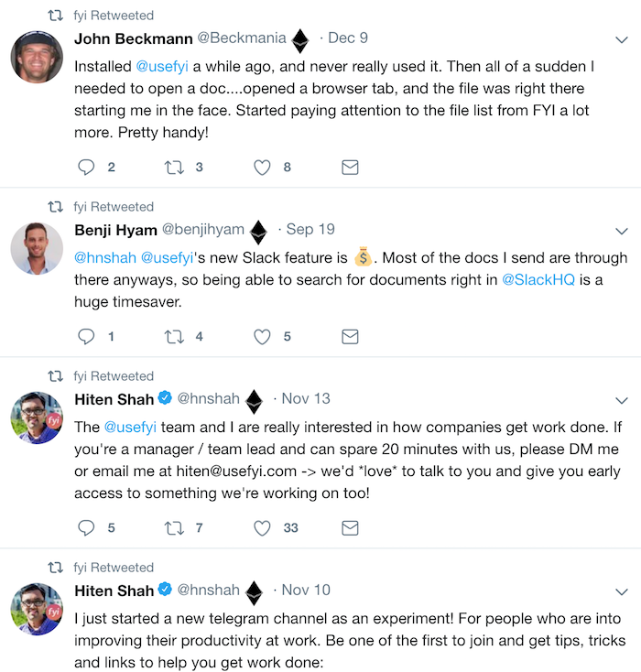Image resolution: width=641 pixels, height=672 pixels.
Task: Like Benji Hyam's tweet
Action: coord(262,337)
